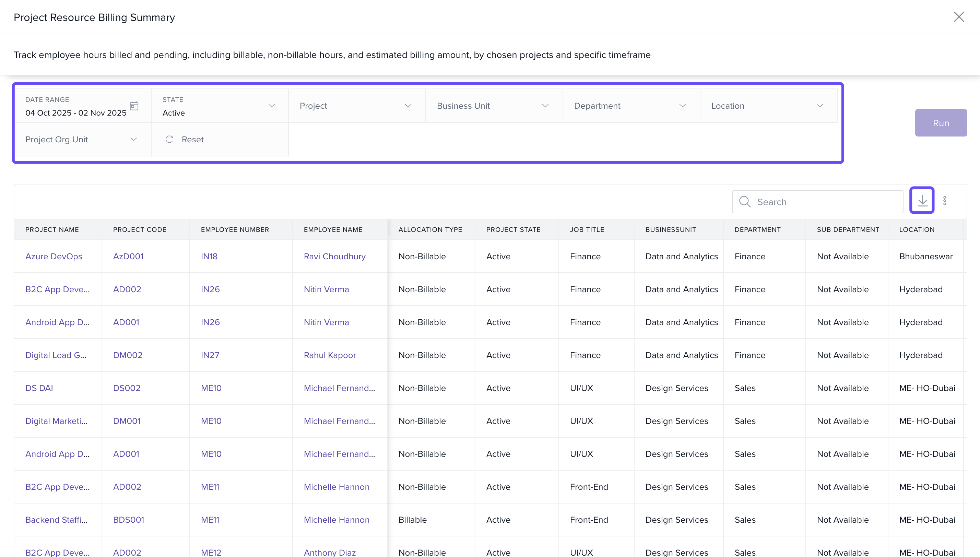This screenshot has width=980, height=557.
Task: Open the Project filter dropdown
Action: (408, 106)
